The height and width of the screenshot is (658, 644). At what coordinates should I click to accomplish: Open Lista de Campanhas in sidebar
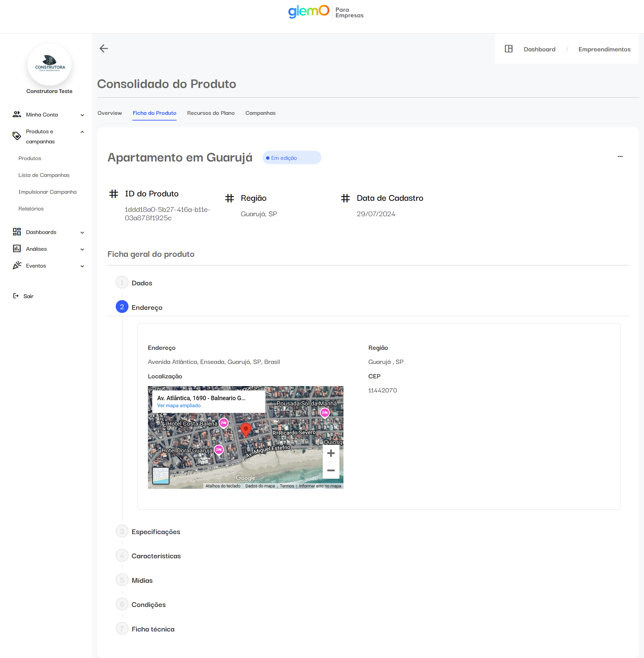click(44, 175)
